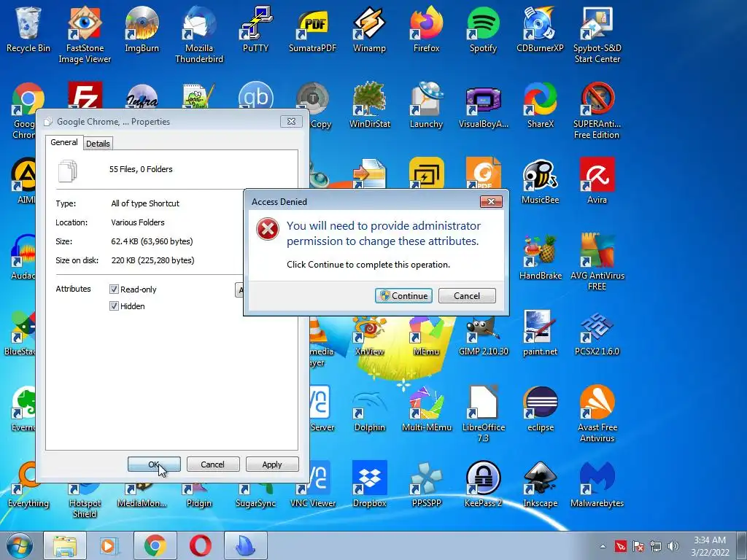The image size is (747, 560).
Task: Click OK in the Properties window
Action: [x=154, y=464]
